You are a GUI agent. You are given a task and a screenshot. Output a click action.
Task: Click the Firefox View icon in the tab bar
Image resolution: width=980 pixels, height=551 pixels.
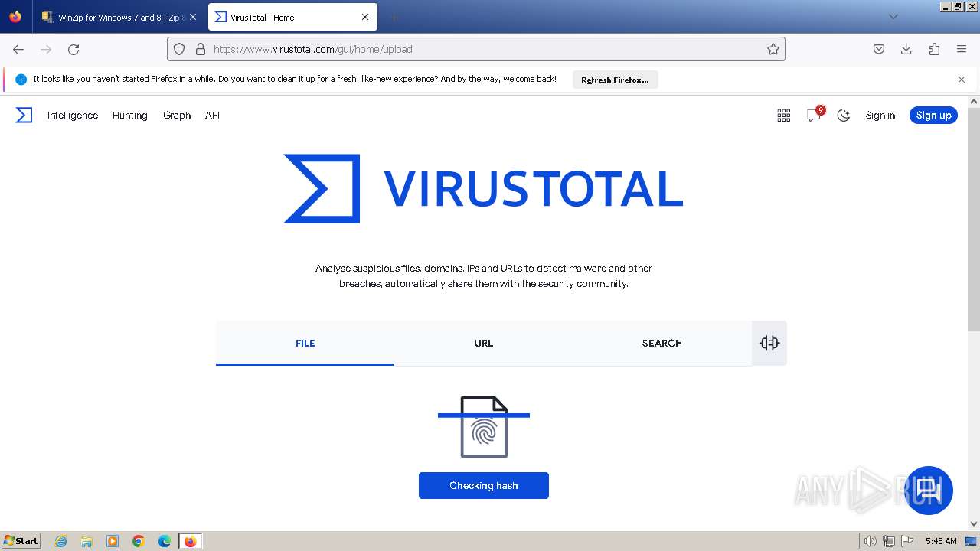click(x=15, y=17)
